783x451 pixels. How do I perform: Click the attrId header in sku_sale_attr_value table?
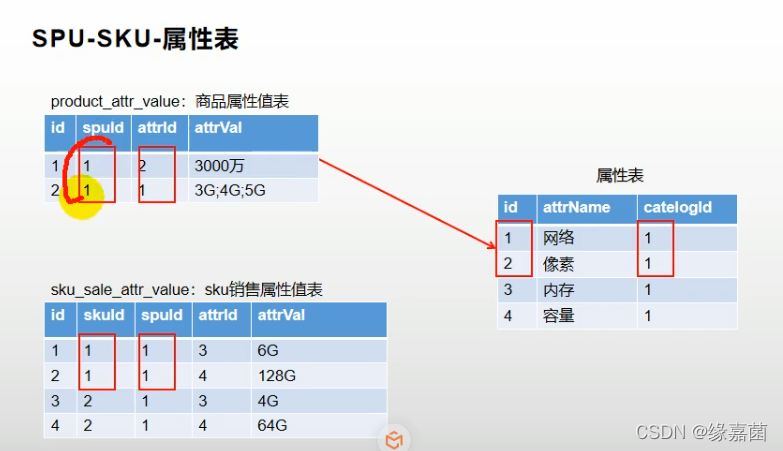tap(218, 315)
